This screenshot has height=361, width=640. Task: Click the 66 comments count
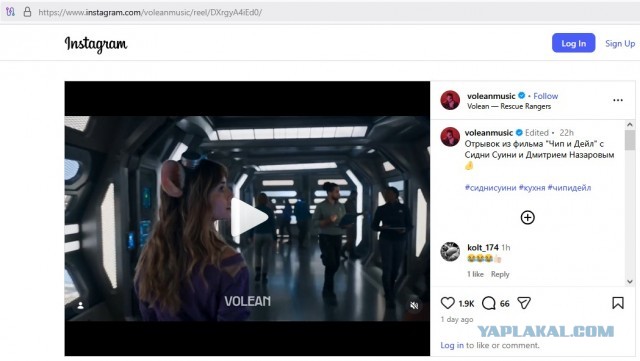click(x=504, y=303)
